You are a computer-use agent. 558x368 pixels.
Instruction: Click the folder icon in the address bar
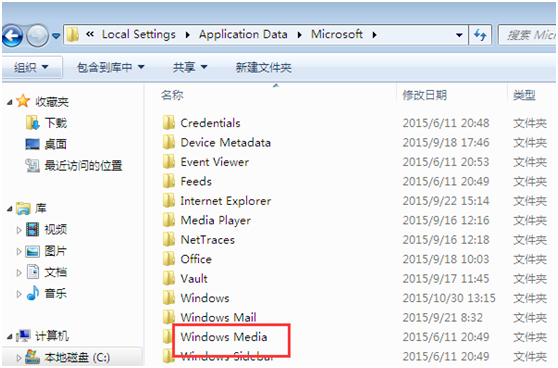point(73,35)
